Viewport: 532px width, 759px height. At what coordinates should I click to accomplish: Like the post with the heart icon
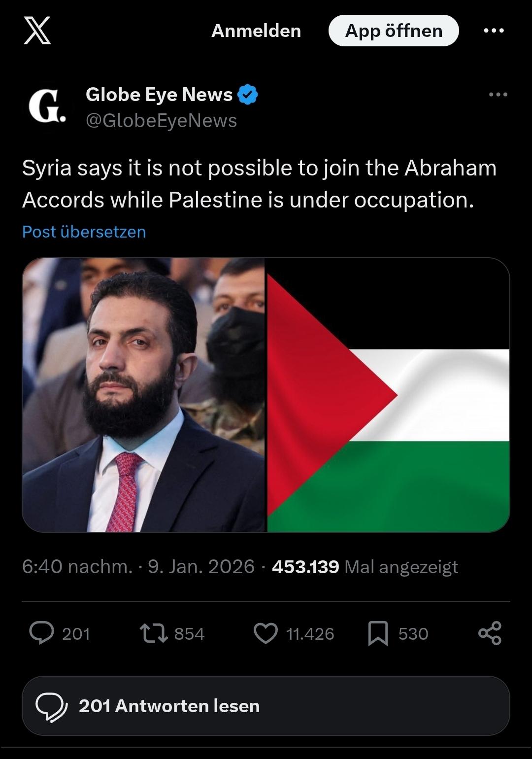(266, 633)
